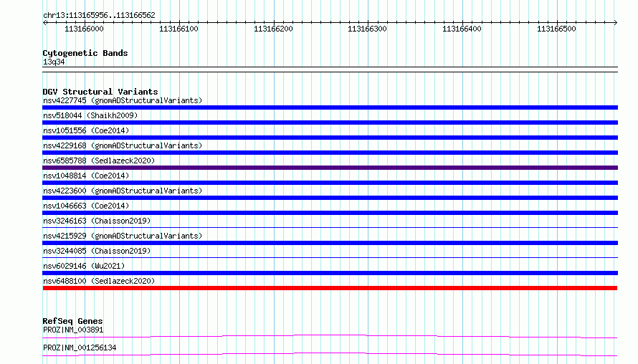This screenshot has height=364, width=638.
Task: Click the thin blue line for nsv3244085
Action: pyautogui.click(x=330, y=257)
